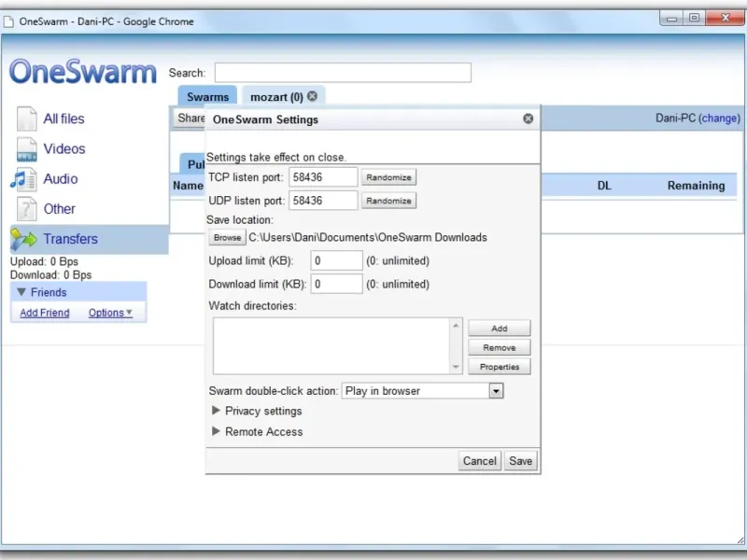This screenshot has height=560, width=747.
Task: Click the Videos film strip icon
Action: pos(27,149)
